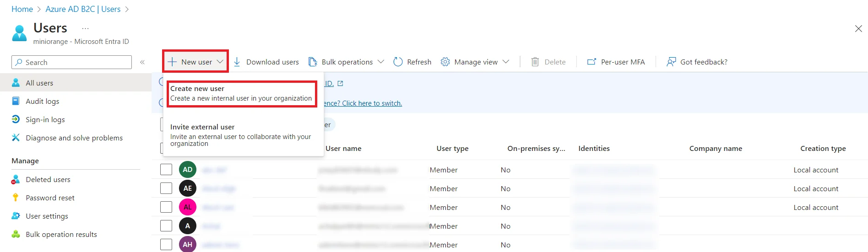868x252 pixels.
Task: Click the Per-user MFA external link icon
Action: (591, 62)
